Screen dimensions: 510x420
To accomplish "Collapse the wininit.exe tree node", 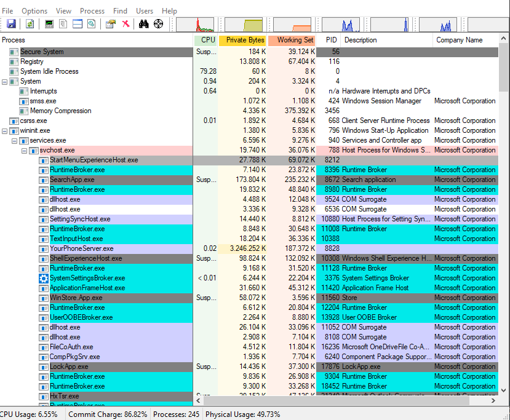I will (4, 132).
